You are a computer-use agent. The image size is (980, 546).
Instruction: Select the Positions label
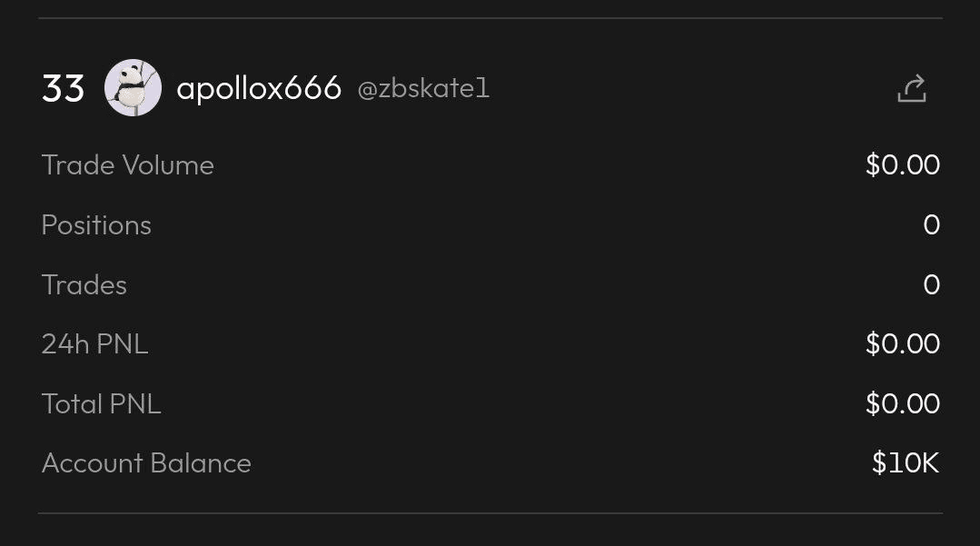[x=96, y=225]
